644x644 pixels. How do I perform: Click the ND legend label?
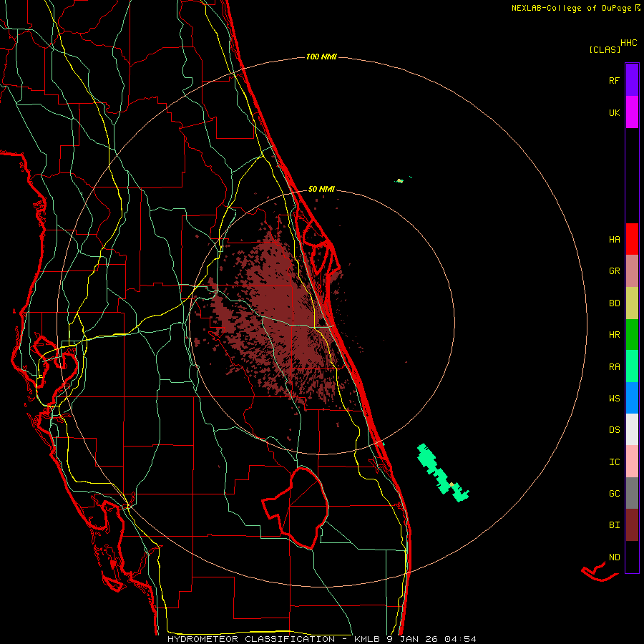click(x=614, y=557)
